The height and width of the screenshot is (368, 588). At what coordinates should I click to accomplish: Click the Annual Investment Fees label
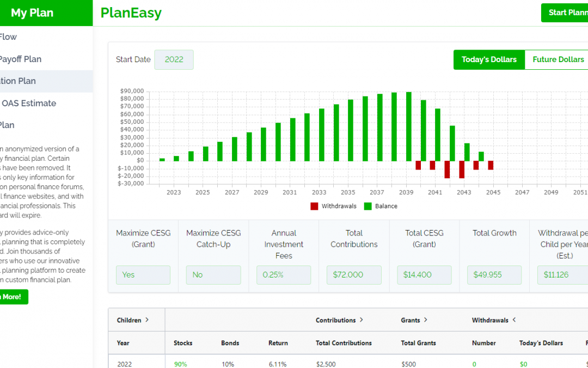[284, 244]
